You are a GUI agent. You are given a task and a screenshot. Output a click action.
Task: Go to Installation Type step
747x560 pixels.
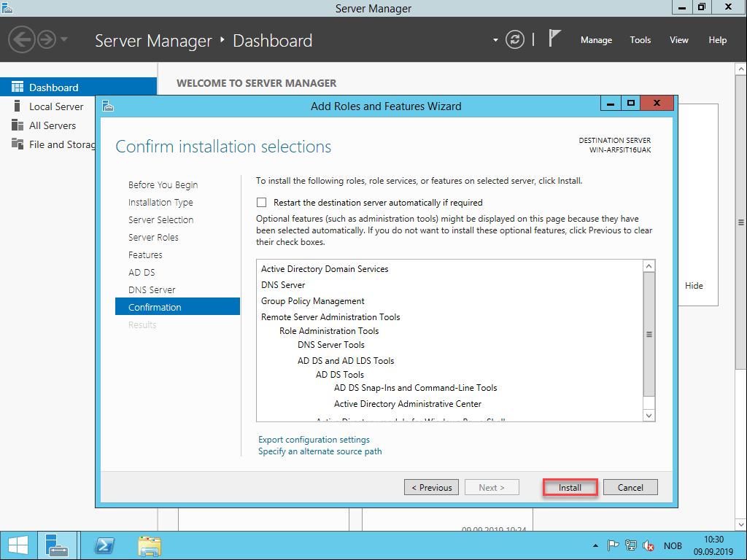click(160, 203)
